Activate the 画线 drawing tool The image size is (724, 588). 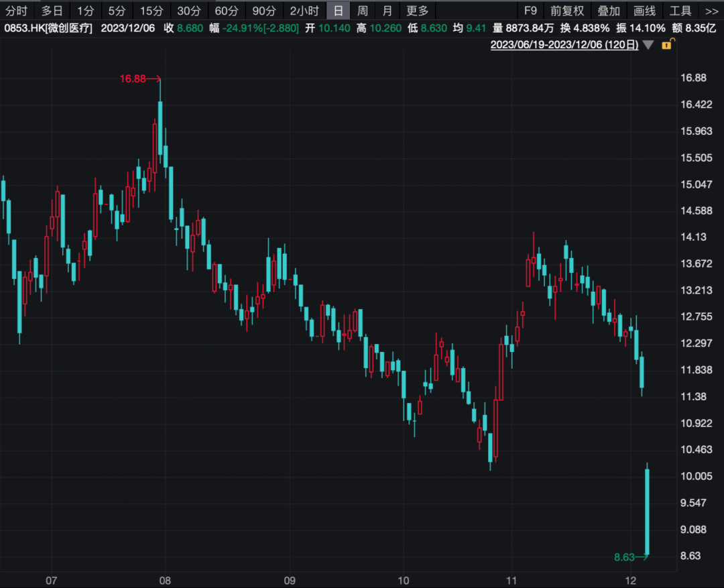pyautogui.click(x=644, y=11)
